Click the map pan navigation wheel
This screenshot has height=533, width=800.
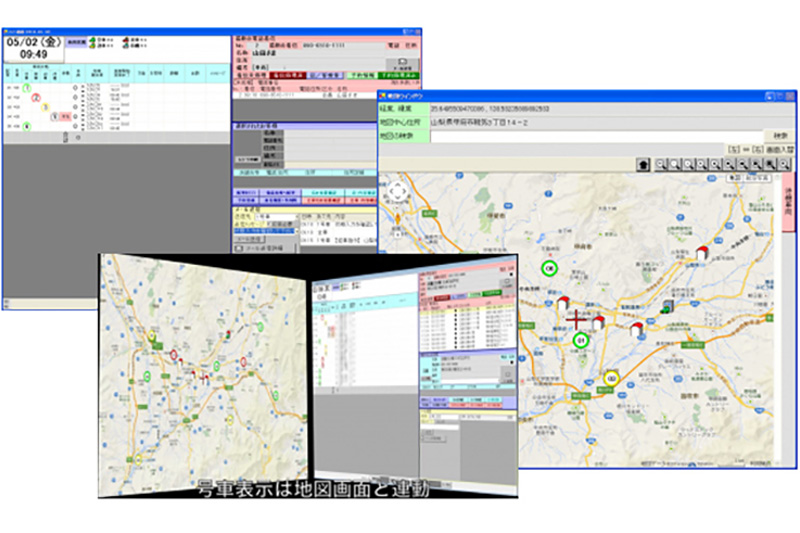398,190
